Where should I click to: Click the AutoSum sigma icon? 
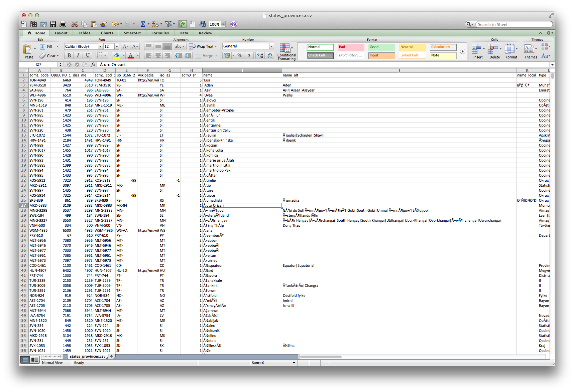[143, 24]
